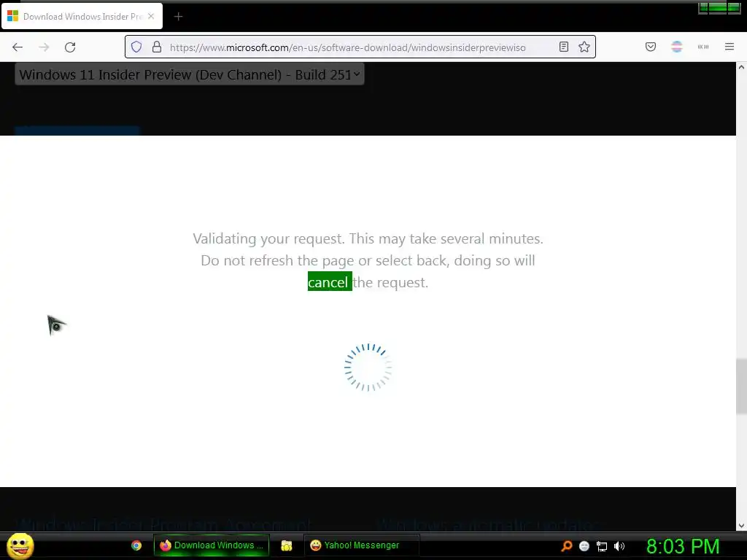Click the vertical scrollbar thumb
The image size is (747, 560).
(741, 386)
